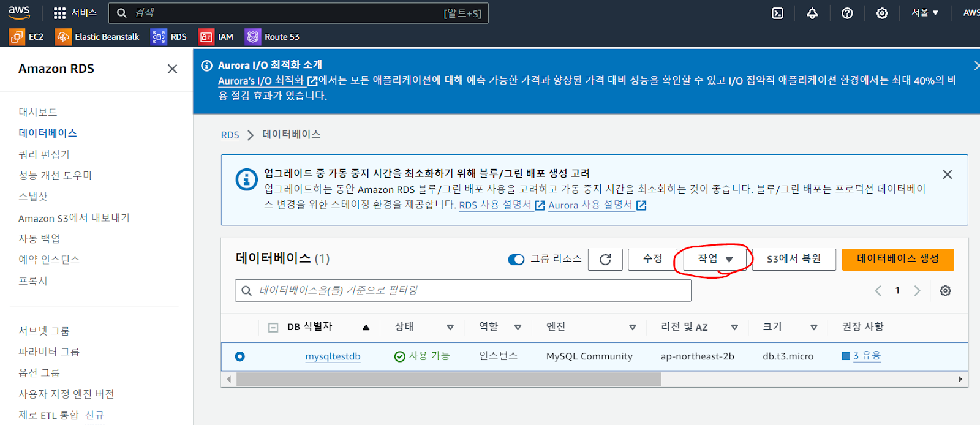
Task: Focus the 데이터베이스 filter field
Action: pyautogui.click(x=463, y=290)
